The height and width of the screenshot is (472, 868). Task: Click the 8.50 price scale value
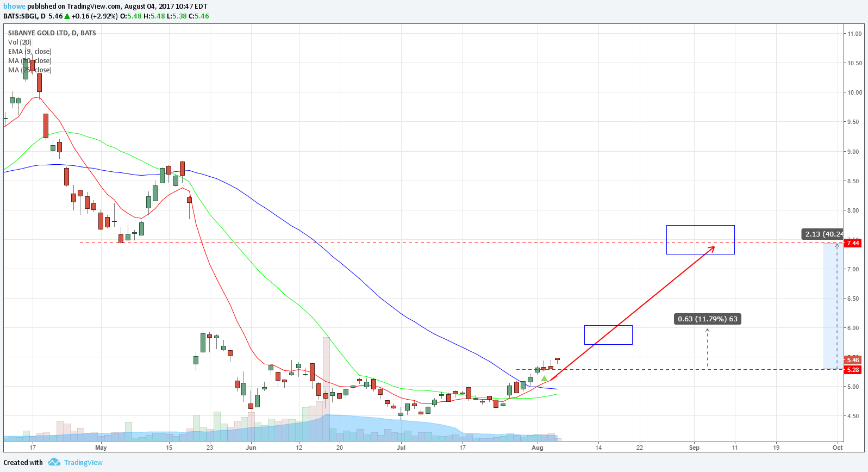coord(853,181)
